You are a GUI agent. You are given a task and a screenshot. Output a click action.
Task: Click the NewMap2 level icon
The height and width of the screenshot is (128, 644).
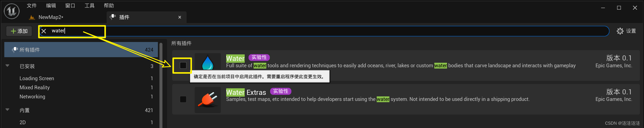(32, 17)
